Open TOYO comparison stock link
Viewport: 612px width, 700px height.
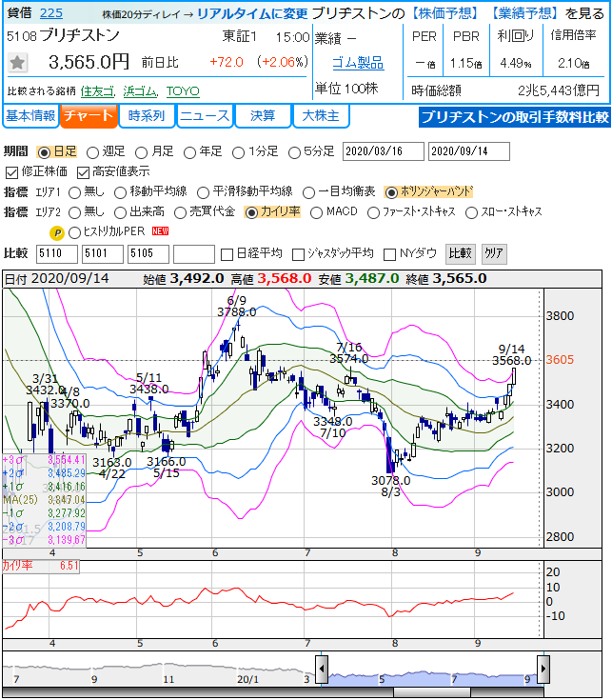[x=183, y=91]
